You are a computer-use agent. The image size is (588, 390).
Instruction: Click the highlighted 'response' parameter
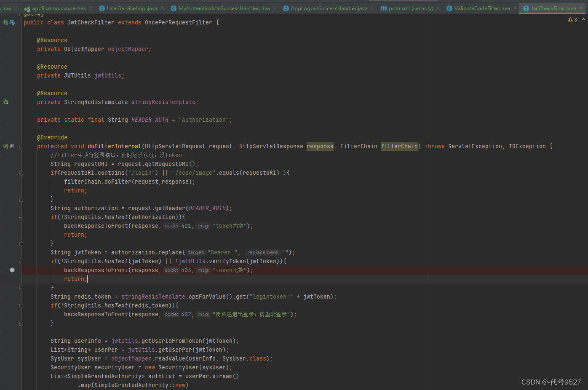[320, 146]
